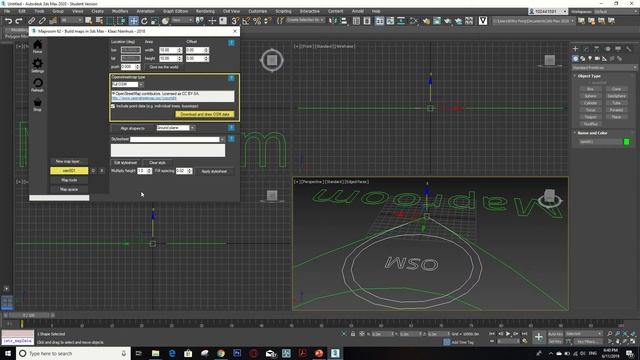Open the reference coordinate system dropdown

click(x=182, y=20)
